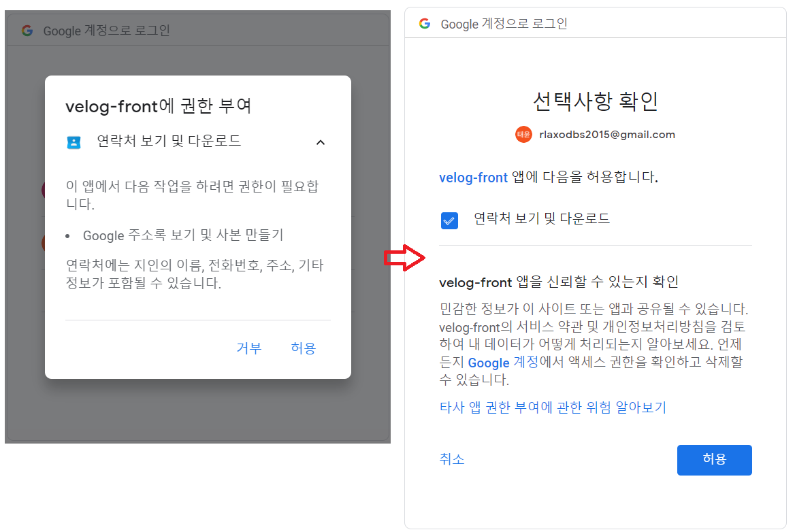
Task: Click 허용 in the velog-front permission dialog
Action: point(303,348)
